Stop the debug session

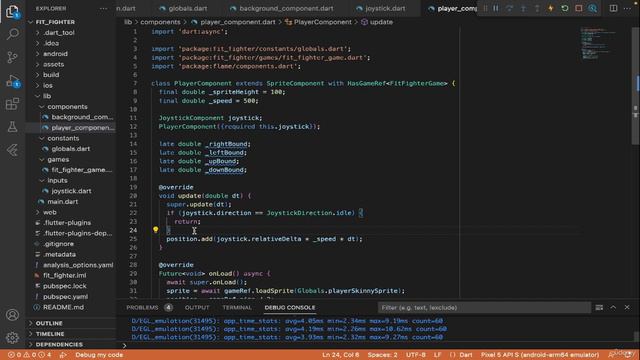[x=579, y=8]
